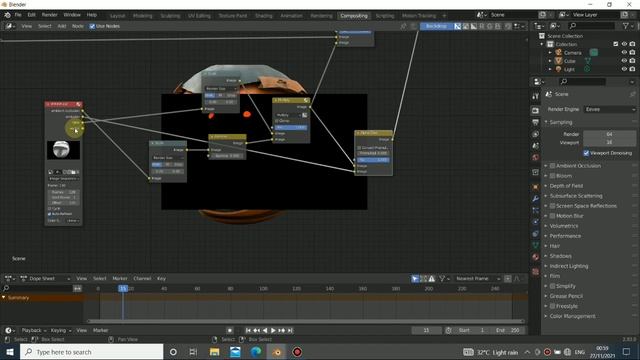
Task: Click the current frame marker on timeline
Action: tap(123, 289)
